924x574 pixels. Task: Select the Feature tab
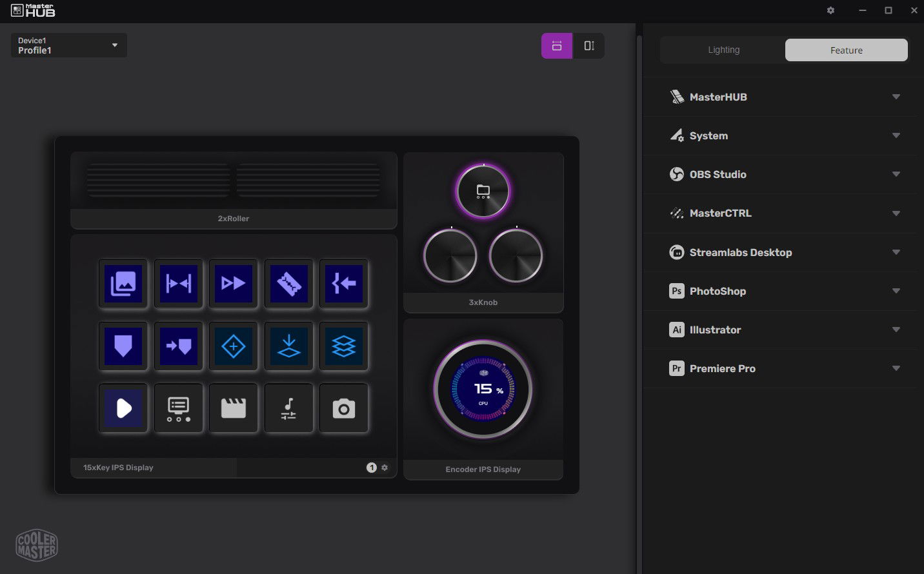click(x=846, y=50)
